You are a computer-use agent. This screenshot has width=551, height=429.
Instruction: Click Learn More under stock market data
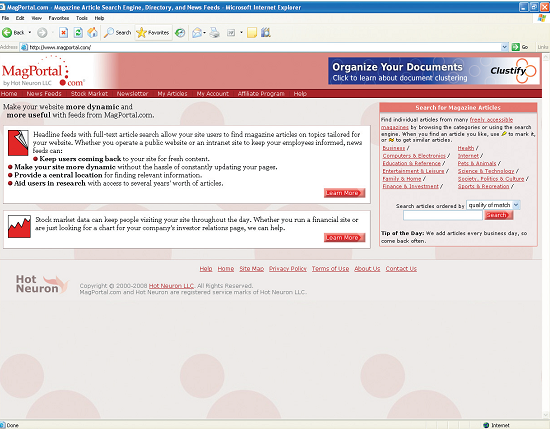tap(344, 238)
